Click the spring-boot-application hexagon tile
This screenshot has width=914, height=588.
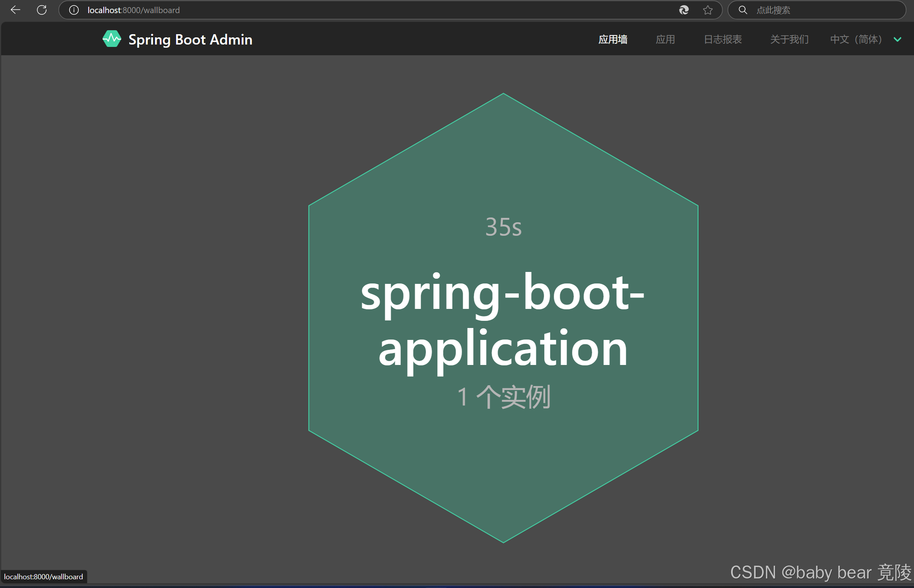click(503, 318)
